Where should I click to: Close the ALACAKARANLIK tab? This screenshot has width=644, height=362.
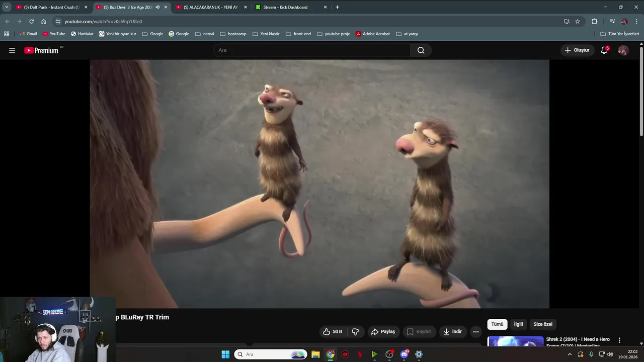coord(246,7)
